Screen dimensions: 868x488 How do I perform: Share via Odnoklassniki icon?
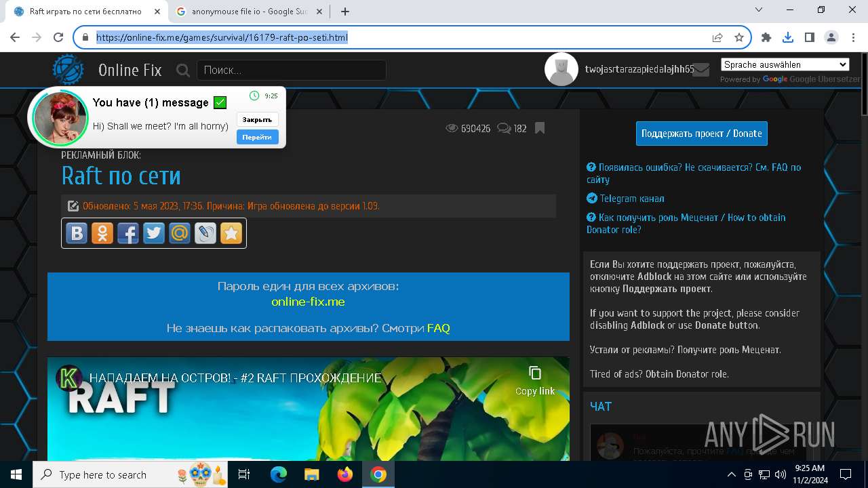(102, 233)
